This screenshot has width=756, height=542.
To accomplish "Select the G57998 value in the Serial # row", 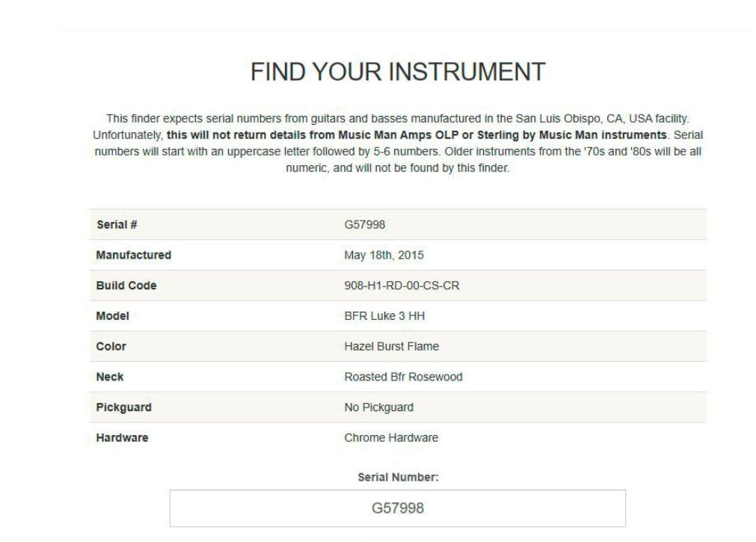I will tap(365, 224).
